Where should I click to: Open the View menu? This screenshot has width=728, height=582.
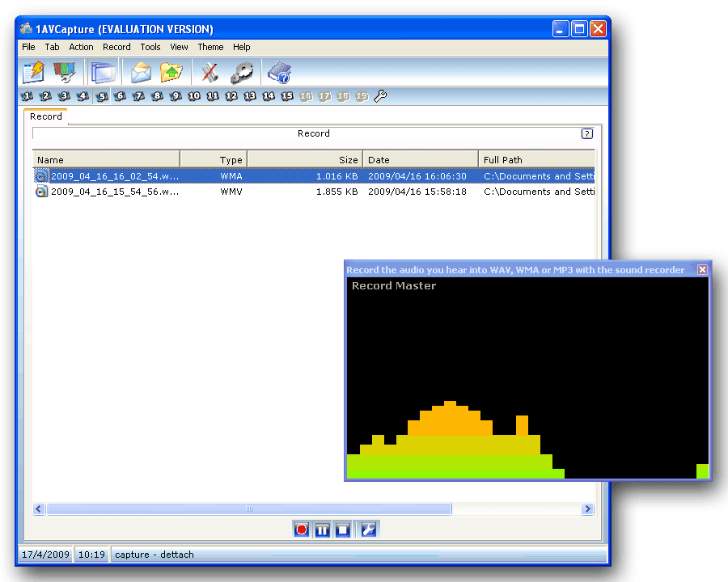click(x=179, y=47)
